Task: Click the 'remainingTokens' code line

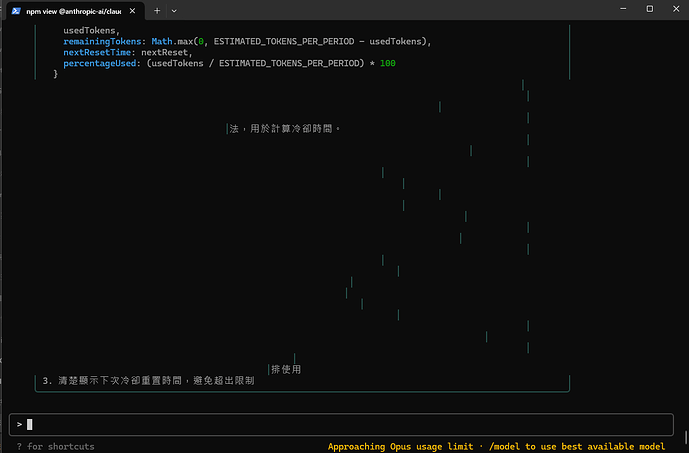Action: [x=247, y=41]
